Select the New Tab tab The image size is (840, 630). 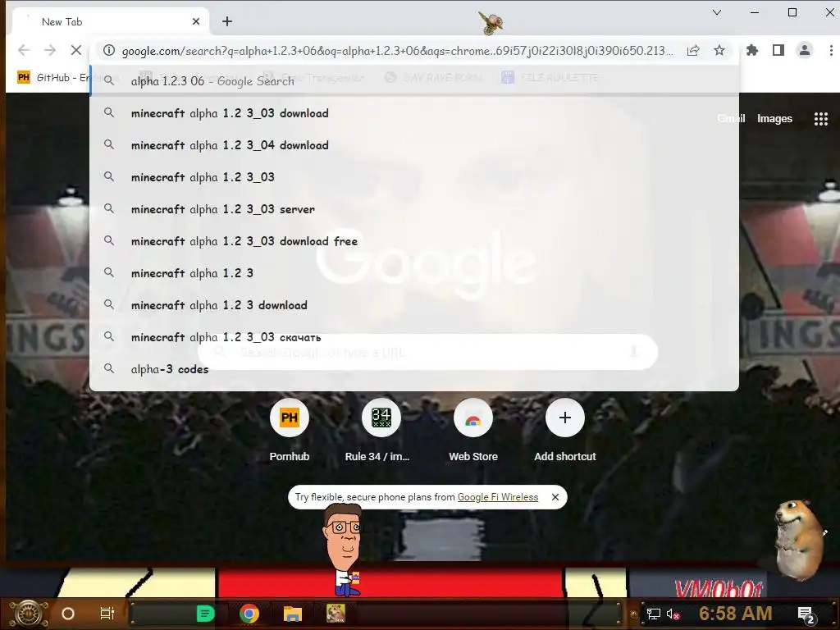coord(110,21)
